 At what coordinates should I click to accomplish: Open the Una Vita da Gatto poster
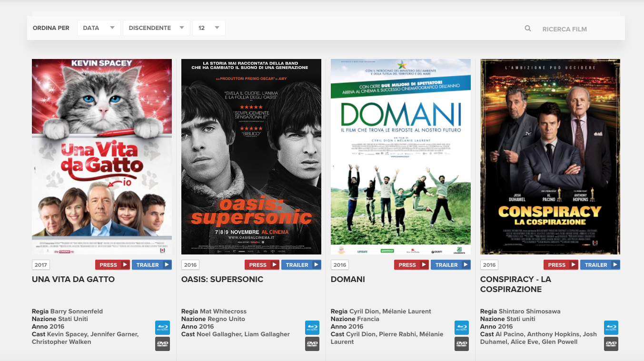(102, 157)
